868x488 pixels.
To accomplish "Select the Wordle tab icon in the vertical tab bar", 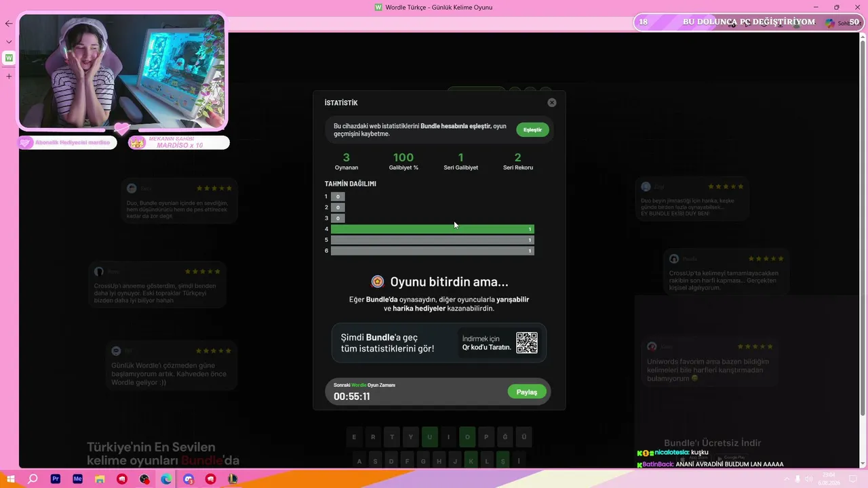I will click(9, 58).
